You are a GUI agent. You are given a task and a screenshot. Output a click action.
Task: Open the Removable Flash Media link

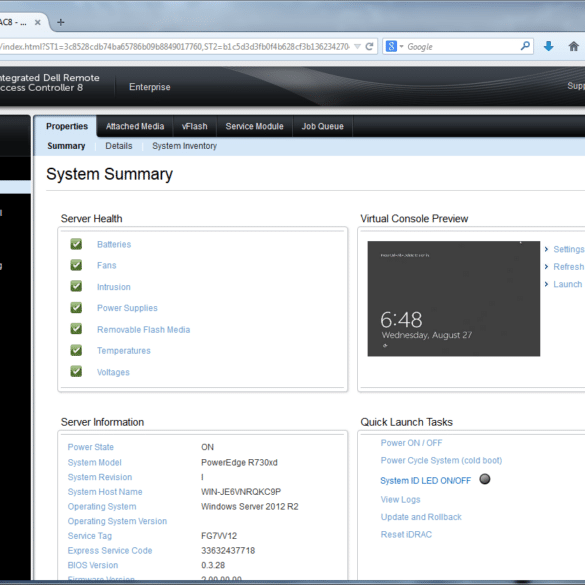point(144,330)
